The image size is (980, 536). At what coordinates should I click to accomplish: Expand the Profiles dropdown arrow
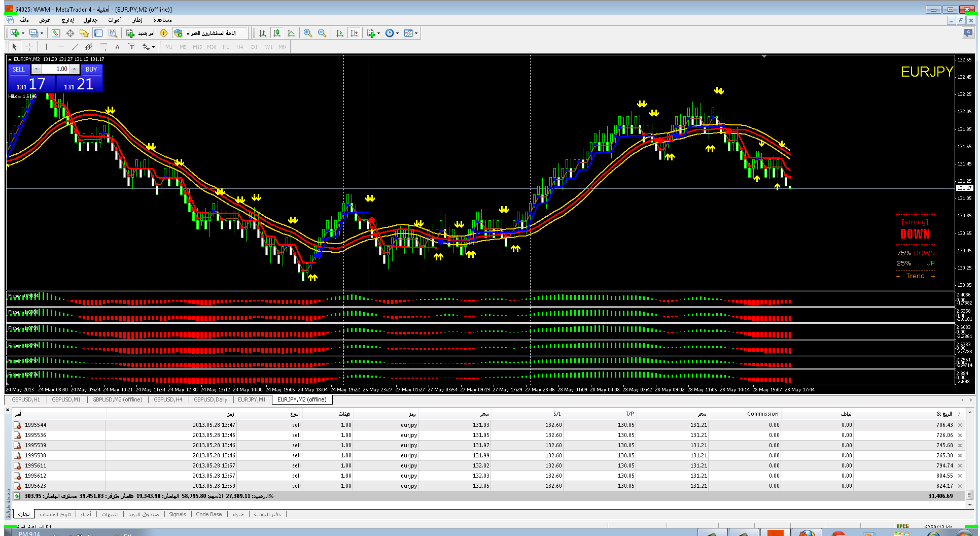tap(42, 33)
